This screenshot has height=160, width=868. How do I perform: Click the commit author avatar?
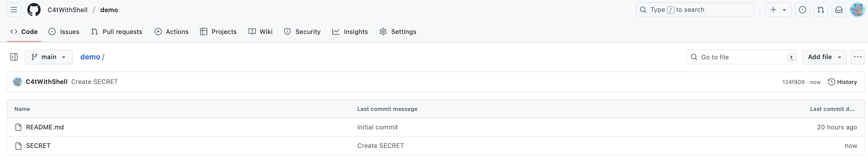18,82
